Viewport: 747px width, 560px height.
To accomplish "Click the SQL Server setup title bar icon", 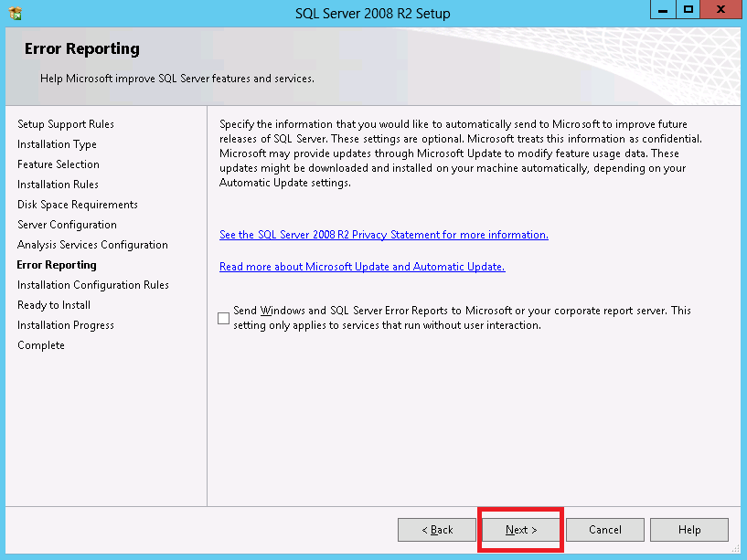I will pyautogui.click(x=16, y=13).
